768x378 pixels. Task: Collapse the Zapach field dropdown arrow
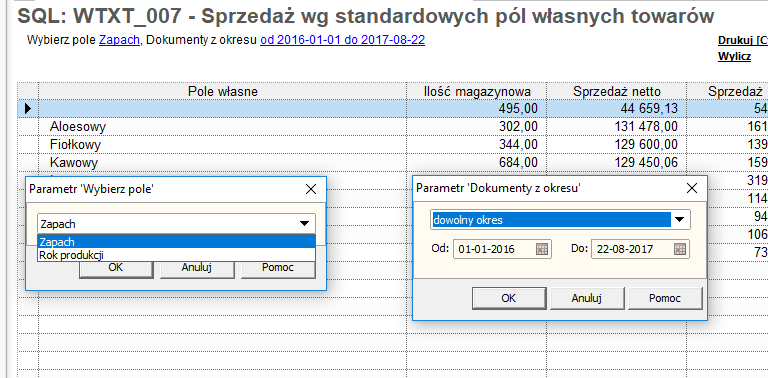click(x=305, y=224)
